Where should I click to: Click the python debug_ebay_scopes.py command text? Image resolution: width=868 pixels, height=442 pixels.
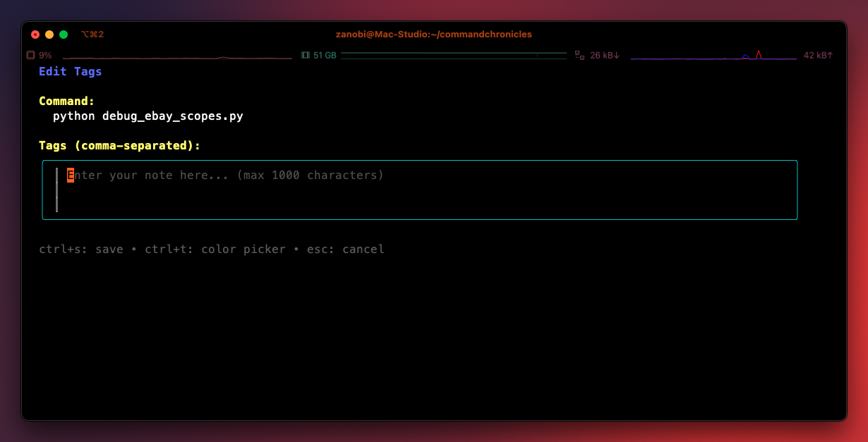pos(148,116)
